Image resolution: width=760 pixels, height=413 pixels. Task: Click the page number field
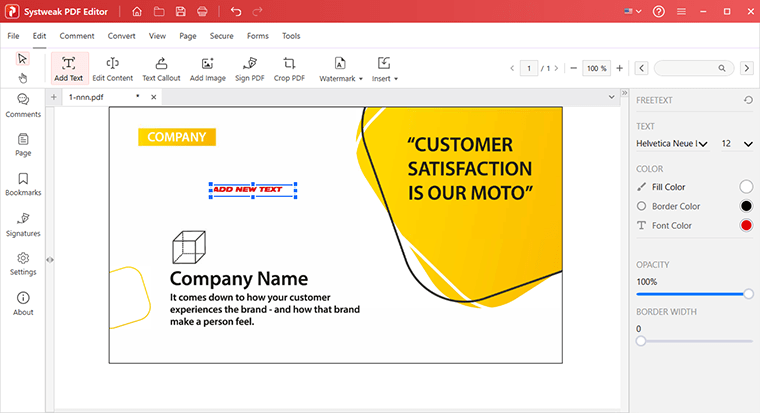point(529,68)
